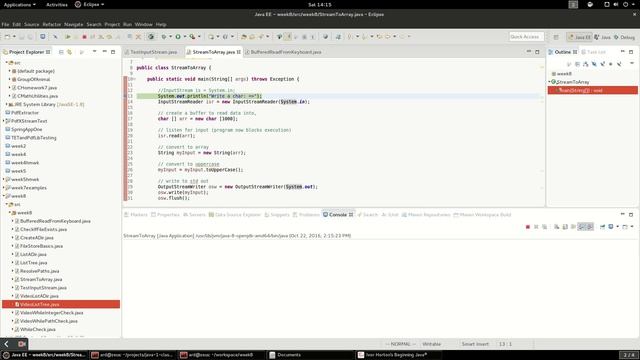Click the Open Console icon in Console toolbar

tap(626, 227)
